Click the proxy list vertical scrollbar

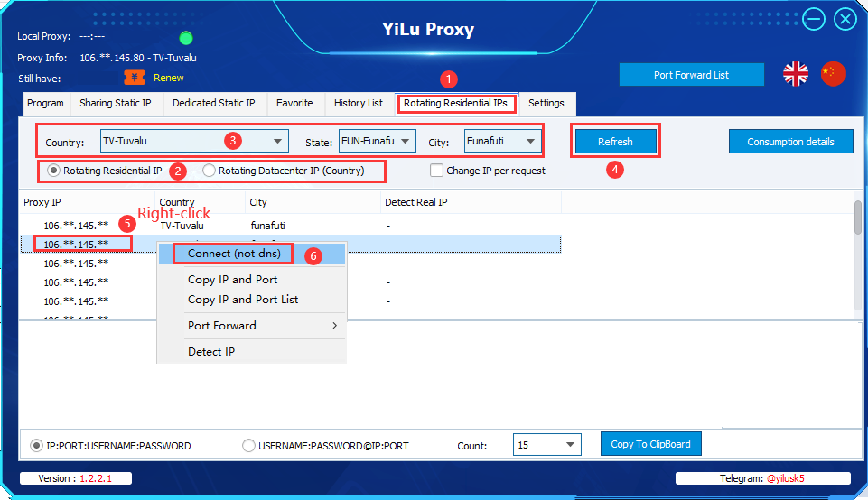pyautogui.click(x=856, y=217)
